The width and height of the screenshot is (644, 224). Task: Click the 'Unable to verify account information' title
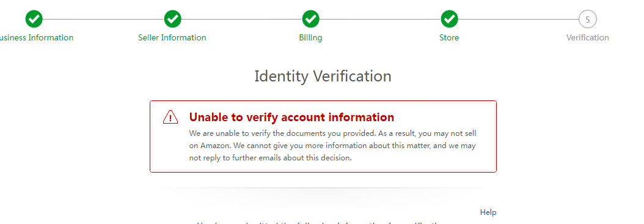click(291, 117)
